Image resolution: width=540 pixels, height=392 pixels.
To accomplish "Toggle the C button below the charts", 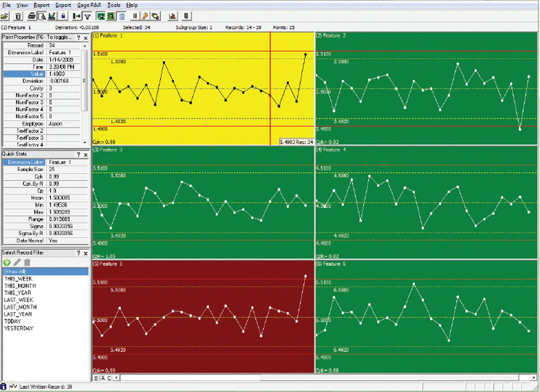I will [109, 377].
